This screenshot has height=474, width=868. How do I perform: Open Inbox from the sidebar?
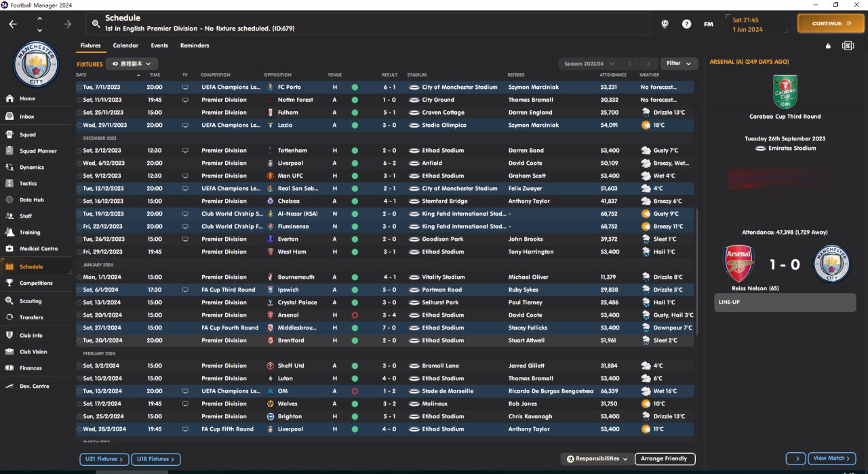tap(27, 117)
